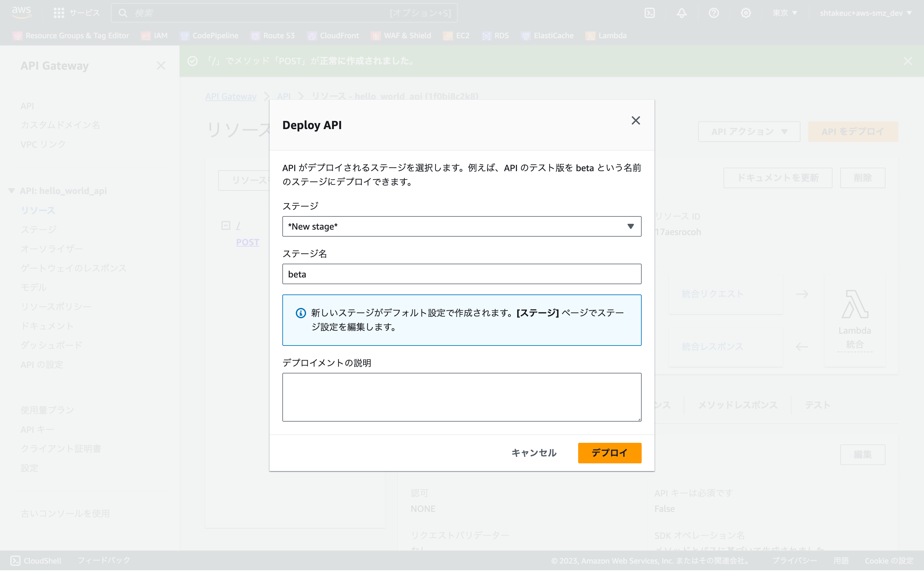Image resolution: width=924 pixels, height=578 pixels.
Task: Open Cookie の設定 in the footer
Action: (x=889, y=561)
